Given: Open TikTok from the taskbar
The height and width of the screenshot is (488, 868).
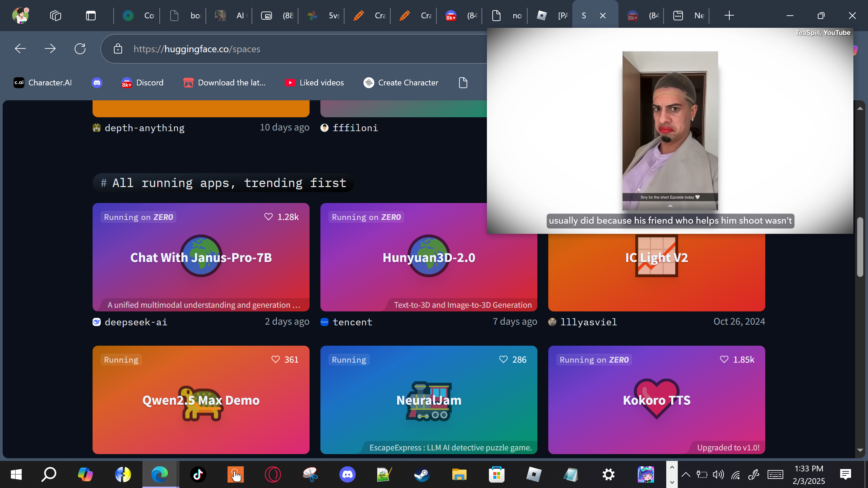Looking at the screenshot, I should point(198,474).
